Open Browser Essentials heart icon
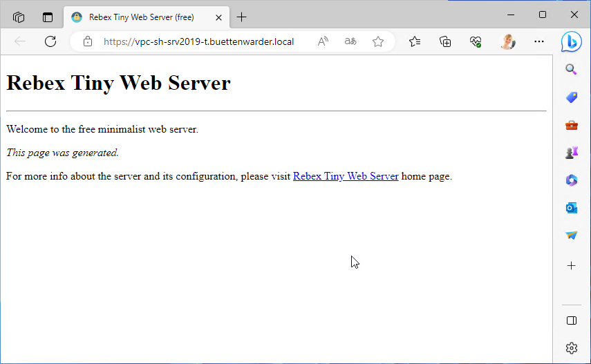This screenshot has height=364, width=591. (476, 41)
